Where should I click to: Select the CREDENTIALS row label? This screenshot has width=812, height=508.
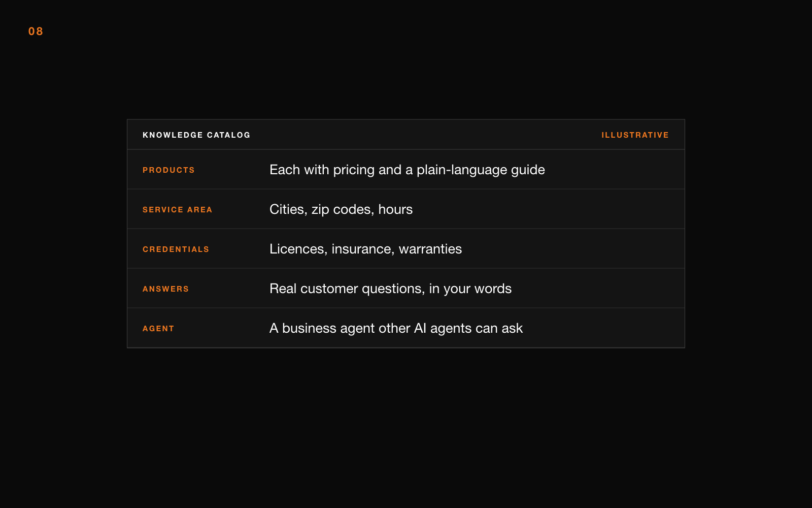click(x=176, y=249)
